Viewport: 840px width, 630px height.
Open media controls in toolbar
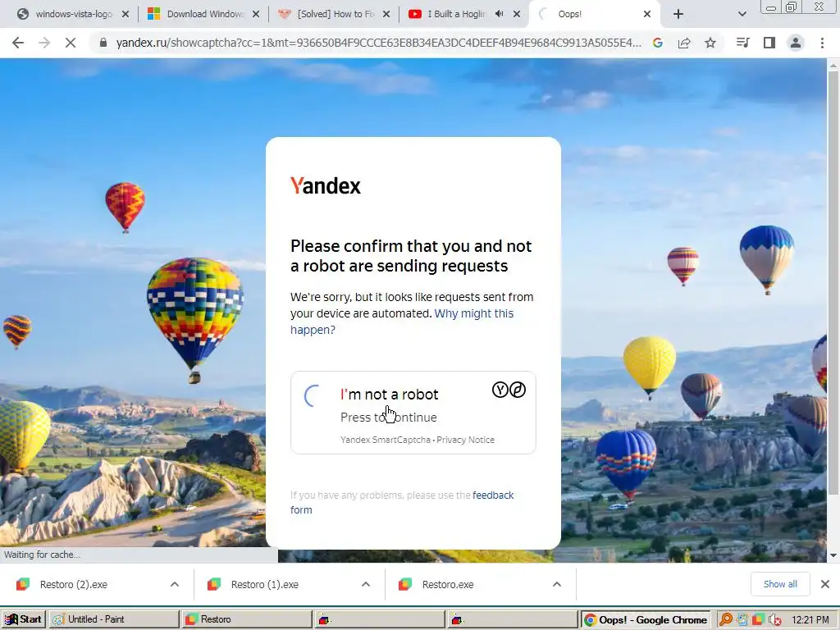pyautogui.click(x=743, y=43)
